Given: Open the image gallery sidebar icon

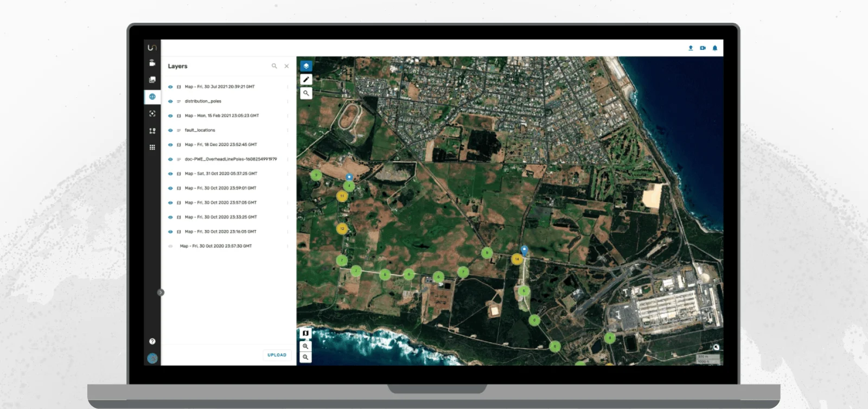Looking at the screenshot, I should click(152, 80).
